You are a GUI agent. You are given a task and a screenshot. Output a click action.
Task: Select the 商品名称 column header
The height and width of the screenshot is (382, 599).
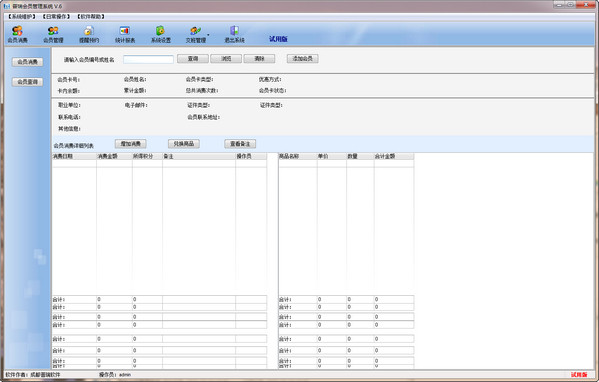tap(298, 156)
